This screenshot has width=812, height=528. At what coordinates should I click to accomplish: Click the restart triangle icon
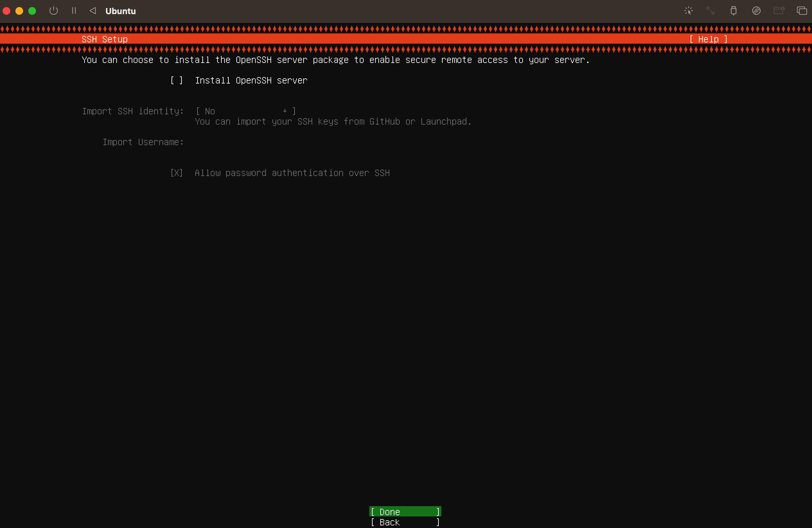[x=93, y=11]
